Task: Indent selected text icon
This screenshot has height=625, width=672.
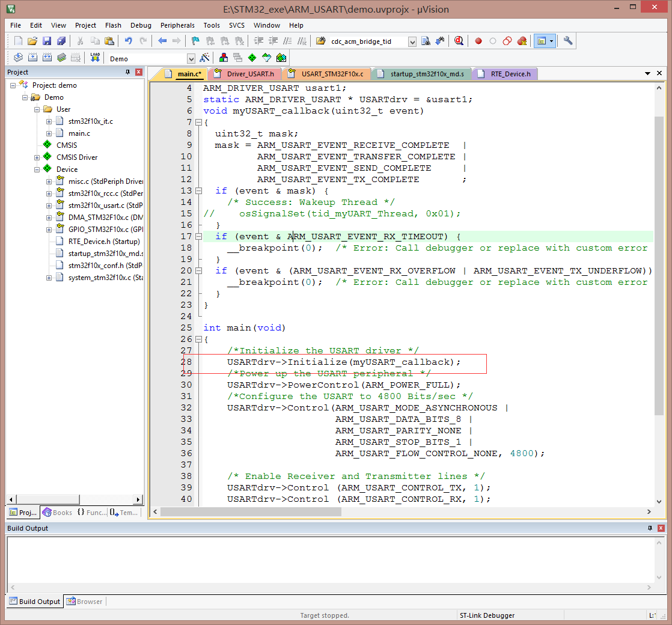Action: pos(258,41)
